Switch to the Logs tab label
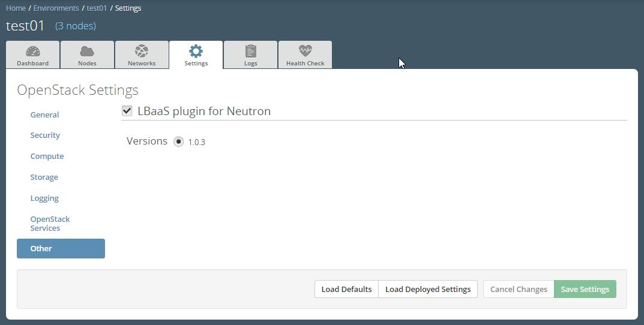The width and height of the screenshot is (644, 325). click(250, 63)
